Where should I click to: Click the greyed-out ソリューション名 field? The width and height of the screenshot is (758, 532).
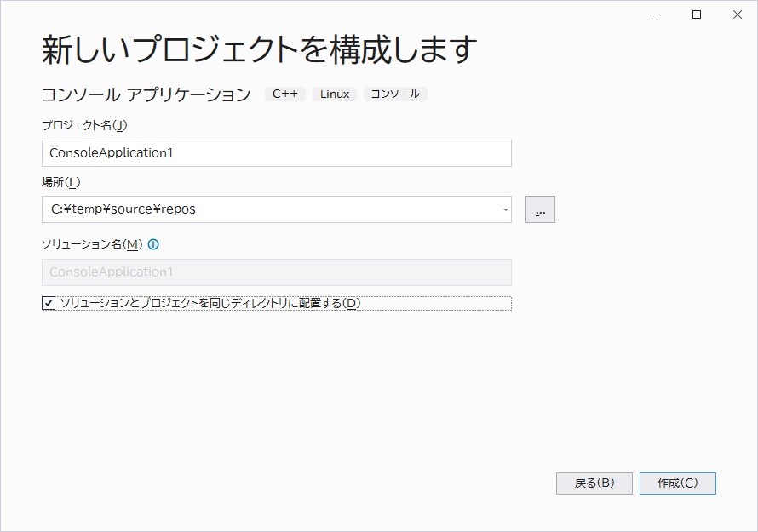tap(277, 272)
